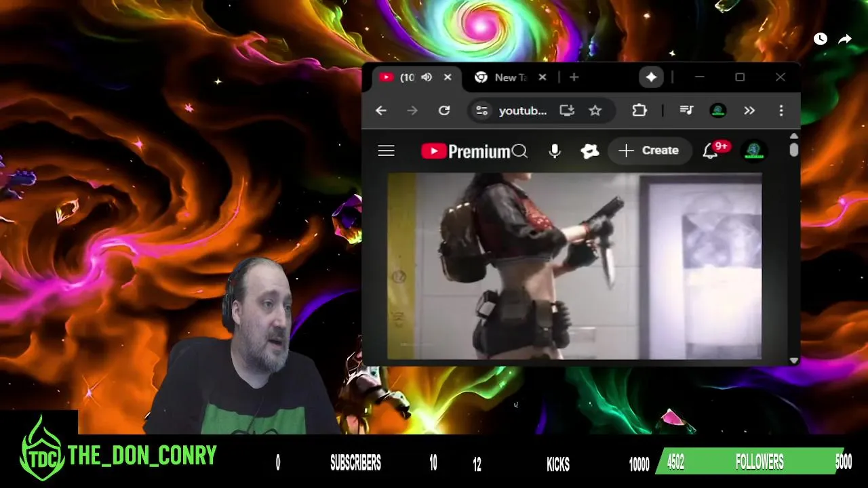Open Chrome three-dot menu
The width and height of the screenshot is (868, 488).
[781, 110]
